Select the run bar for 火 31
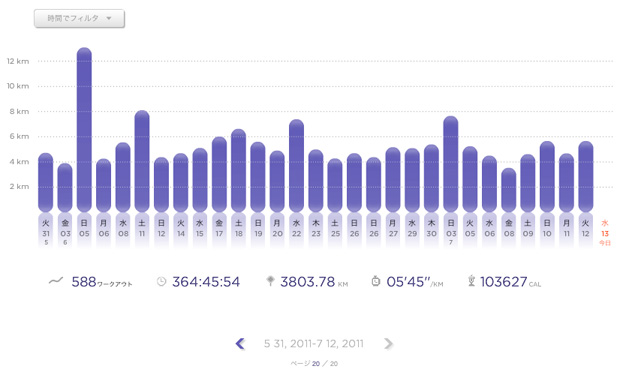Viewport: 620px width, 372px height. click(45, 182)
